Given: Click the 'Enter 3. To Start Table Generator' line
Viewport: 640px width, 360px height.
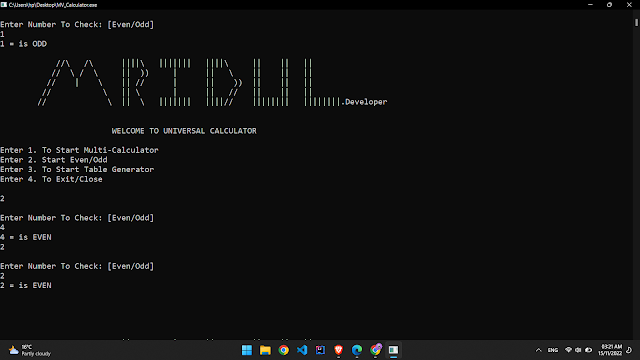Looking at the screenshot, I should 77,169.
